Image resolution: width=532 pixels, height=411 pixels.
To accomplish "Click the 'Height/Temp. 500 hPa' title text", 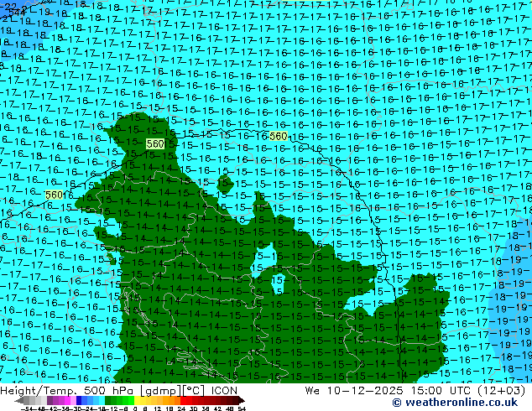I will click(67, 391).
